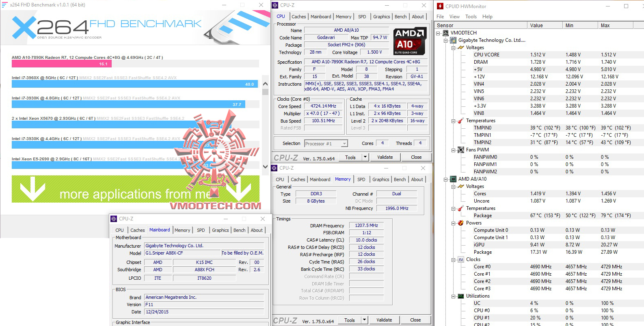644x326 pixels.
Task: Click Validate in the CPU-Z processor-info window
Action: (x=385, y=157)
